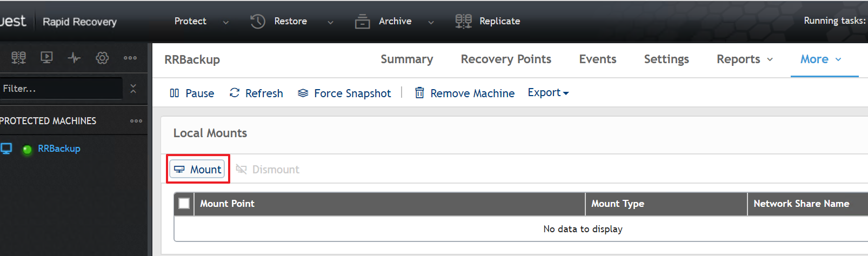Expand the More dropdown tab
The height and width of the screenshot is (256, 868).
tap(820, 59)
